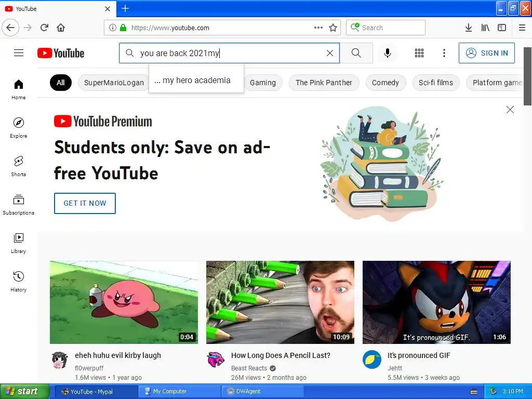This screenshot has height=399, width=532.
Task: Switch to My Computer taskbar window
Action: [179, 392]
